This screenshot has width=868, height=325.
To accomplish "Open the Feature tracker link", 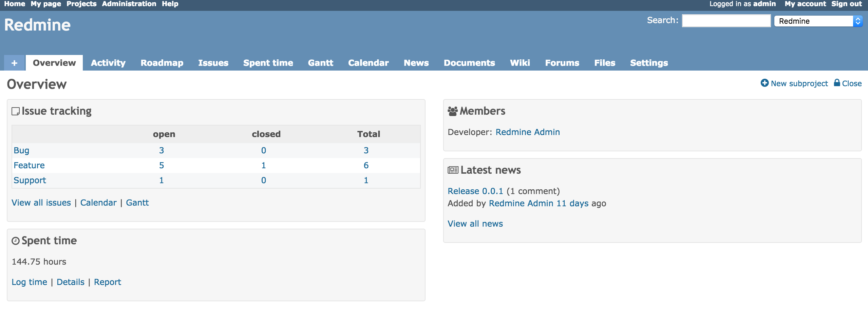I will tap(29, 165).
